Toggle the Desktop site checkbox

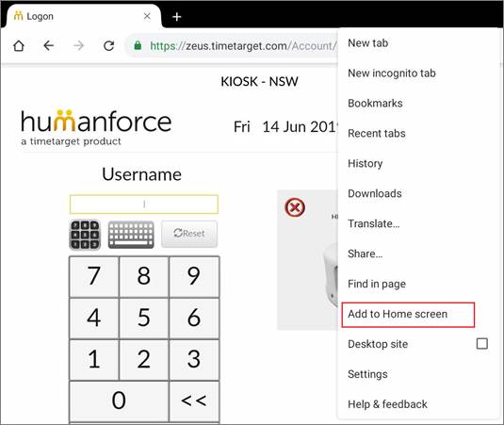coord(481,343)
